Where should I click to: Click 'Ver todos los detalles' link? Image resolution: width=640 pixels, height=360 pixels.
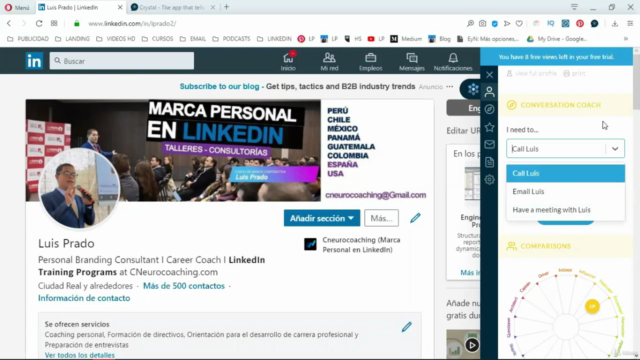[x=80, y=355]
